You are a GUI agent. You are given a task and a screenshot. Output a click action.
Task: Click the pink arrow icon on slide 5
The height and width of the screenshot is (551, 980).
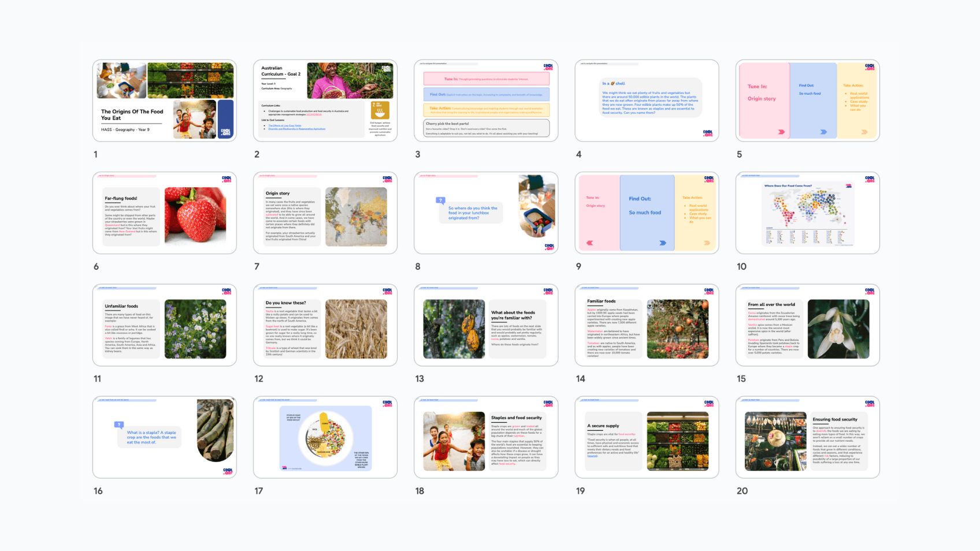[781, 132]
